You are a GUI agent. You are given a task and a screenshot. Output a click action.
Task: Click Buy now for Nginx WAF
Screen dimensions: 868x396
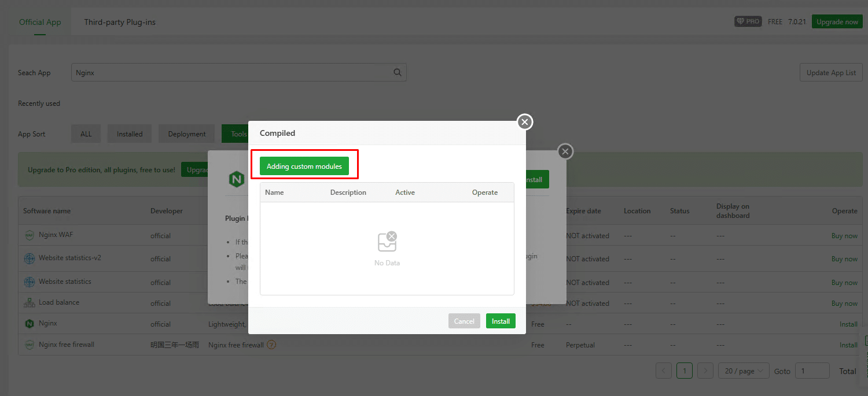pyautogui.click(x=844, y=236)
